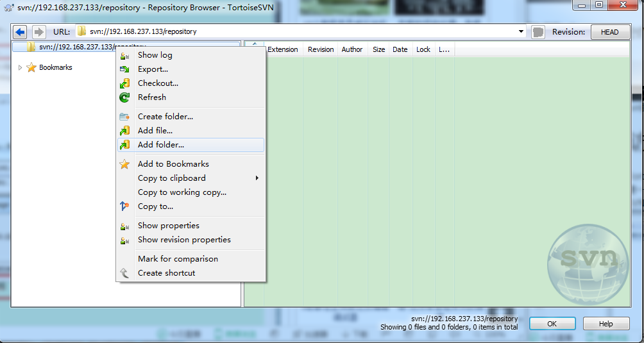Image resolution: width=644 pixels, height=343 pixels.
Task: Sort the list by the Revision column header
Action: [321, 49]
